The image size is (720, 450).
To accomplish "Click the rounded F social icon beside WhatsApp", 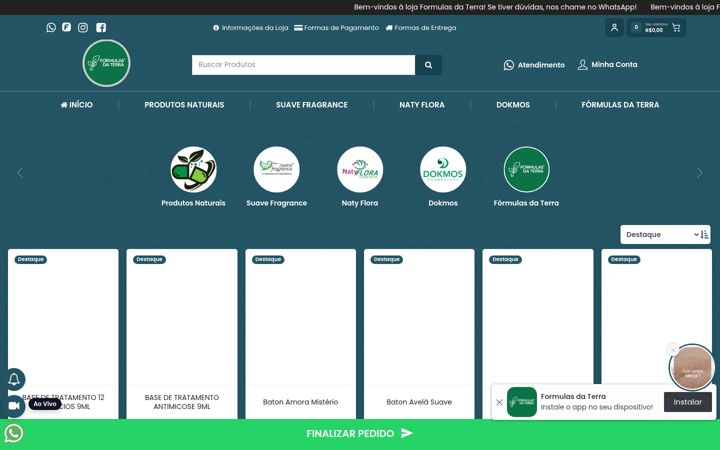I will pyautogui.click(x=67, y=27).
